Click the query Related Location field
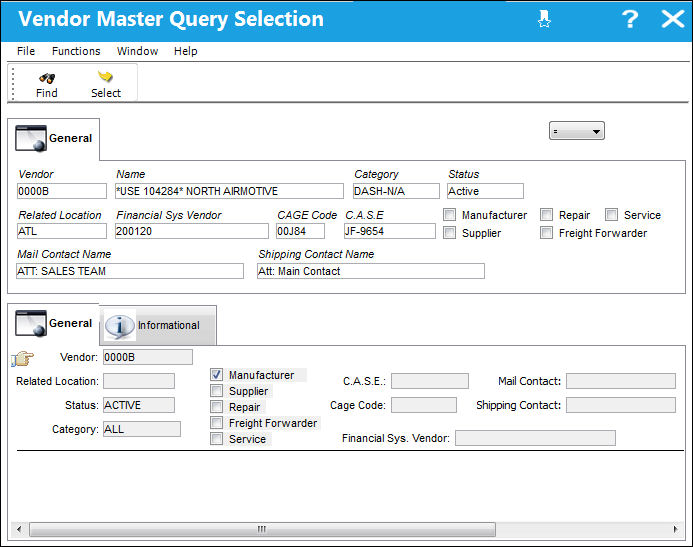 [x=139, y=381]
